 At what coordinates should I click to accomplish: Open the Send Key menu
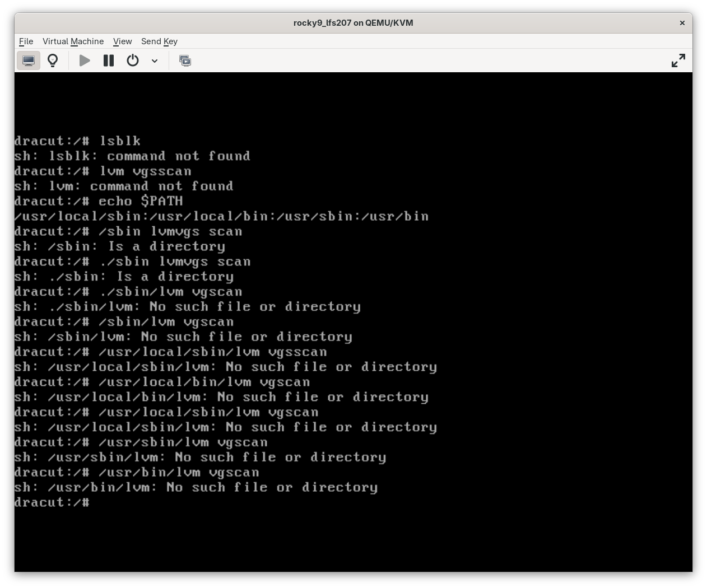pyautogui.click(x=159, y=41)
